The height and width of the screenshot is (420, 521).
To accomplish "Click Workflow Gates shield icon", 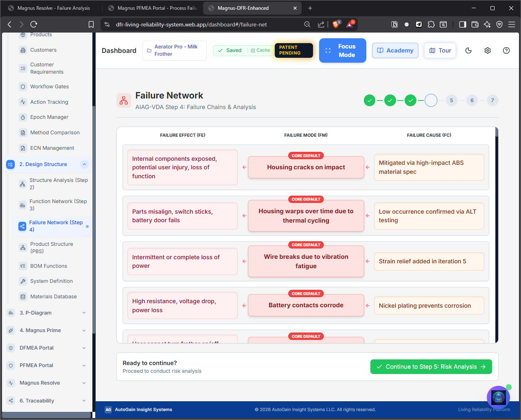I will pos(23,87).
